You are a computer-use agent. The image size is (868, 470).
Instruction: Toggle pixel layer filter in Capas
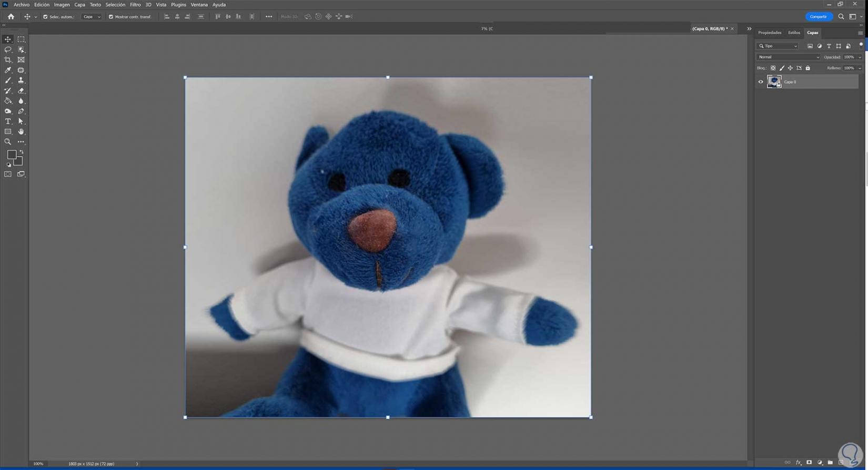[810, 46]
